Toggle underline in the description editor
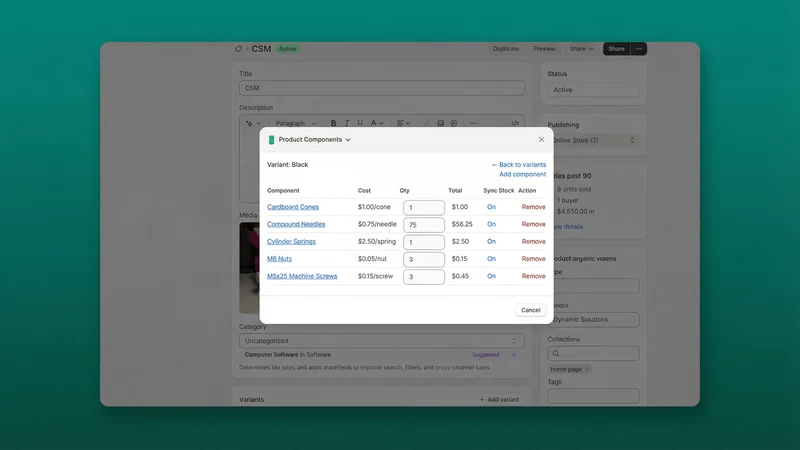Screen dimensions: 800x450 point(360,123)
